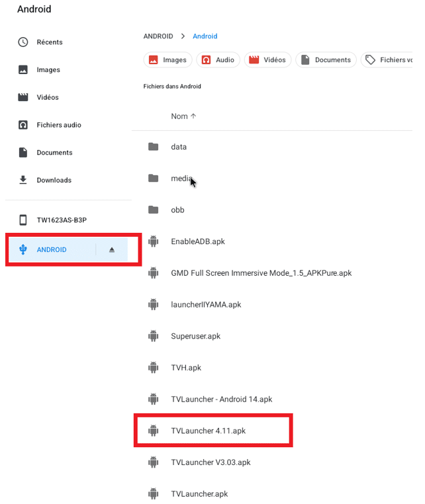Click the folder icon beside obb
Image resolution: width=425 pixels, height=504 pixels.
click(154, 210)
